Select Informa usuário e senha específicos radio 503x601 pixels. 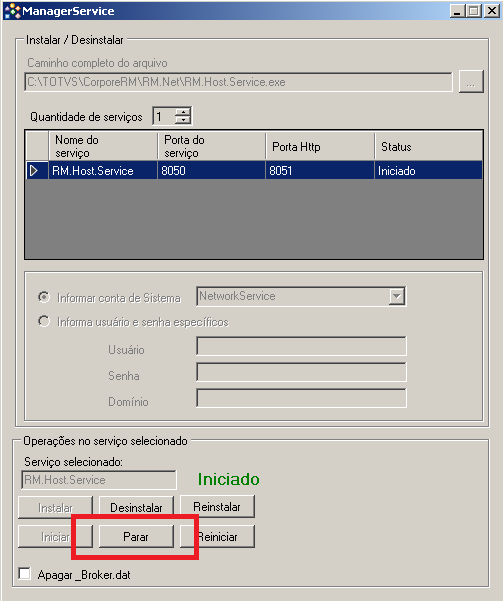(44, 321)
